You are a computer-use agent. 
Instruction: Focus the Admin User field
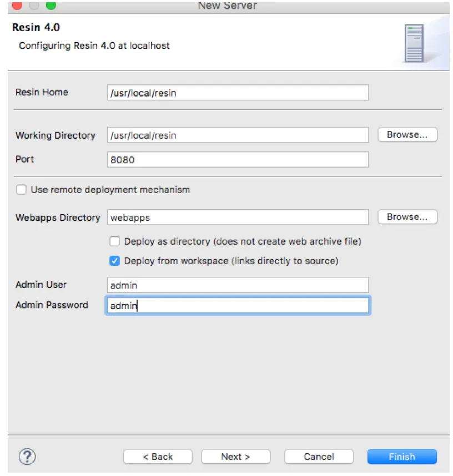[x=238, y=285]
